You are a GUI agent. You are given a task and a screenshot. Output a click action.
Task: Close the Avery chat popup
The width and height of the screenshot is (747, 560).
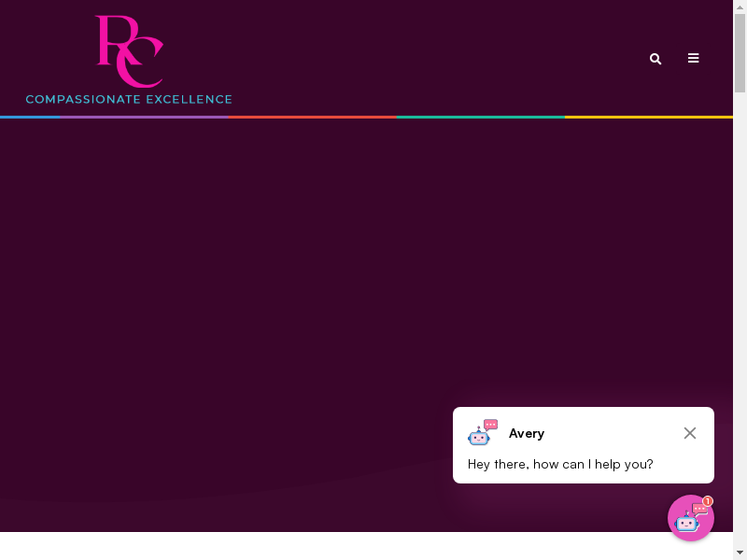(690, 433)
